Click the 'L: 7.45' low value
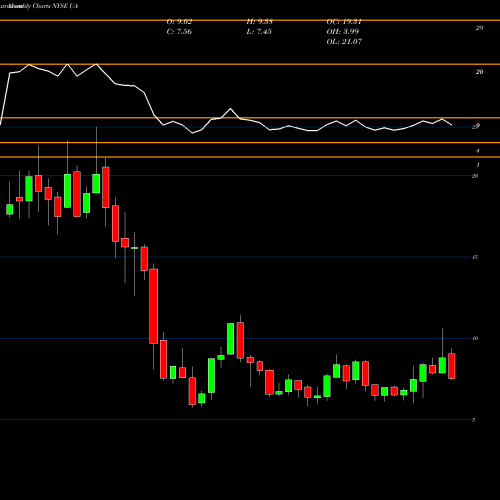The width and height of the screenshot is (500, 500). click(x=259, y=32)
